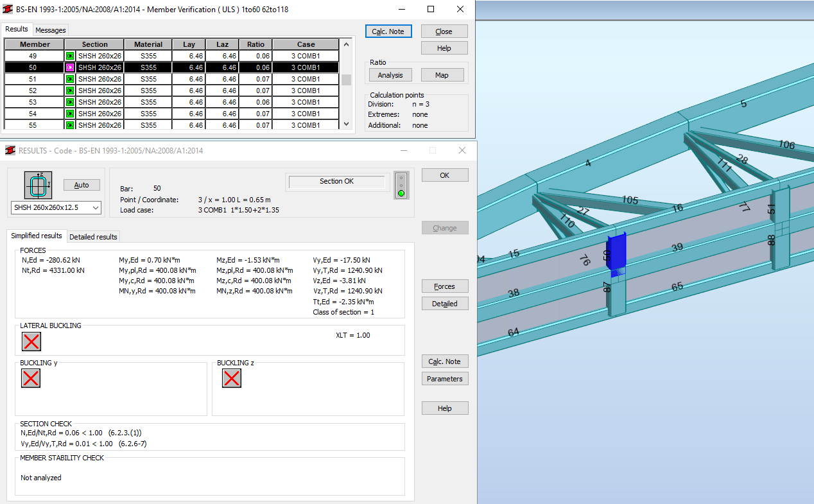
Task: Switch to the Messages tab
Action: (x=51, y=30)
